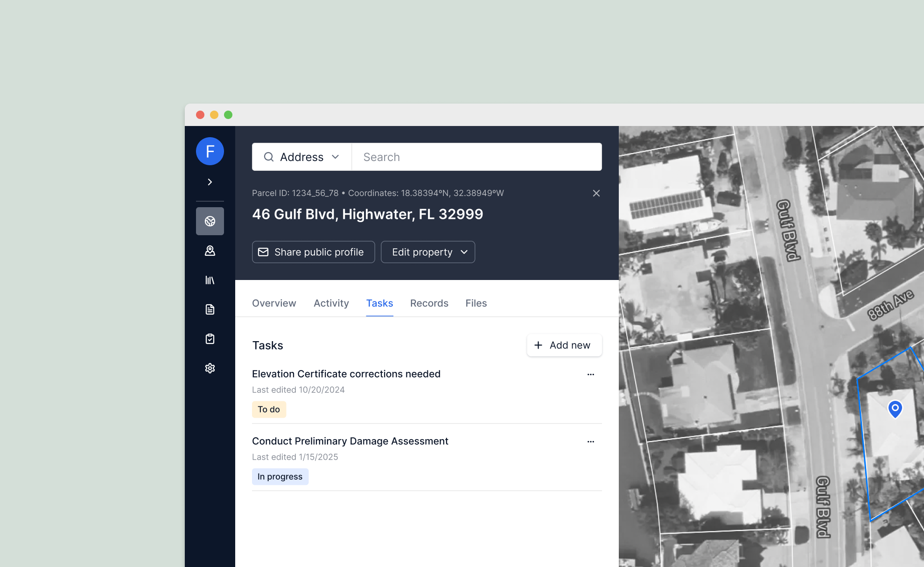Image resolution: width=924 pixels, height=567 pixels.
Task: Click the globe map icon in sidebar
Action: point(210,221)
